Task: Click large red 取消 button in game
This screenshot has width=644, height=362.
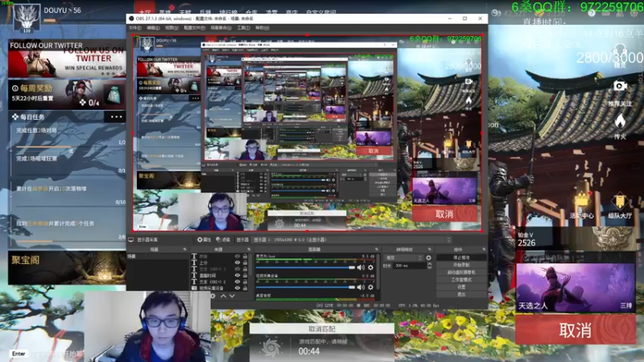Action: coord(576,330)
